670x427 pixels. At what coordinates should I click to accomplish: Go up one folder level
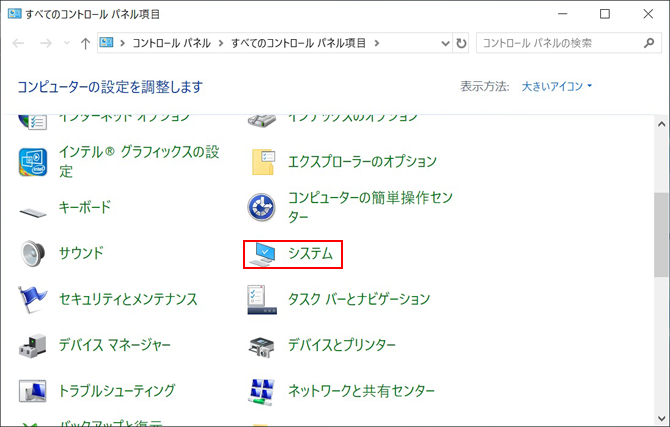pyautogui.click(x=85, y=43)
